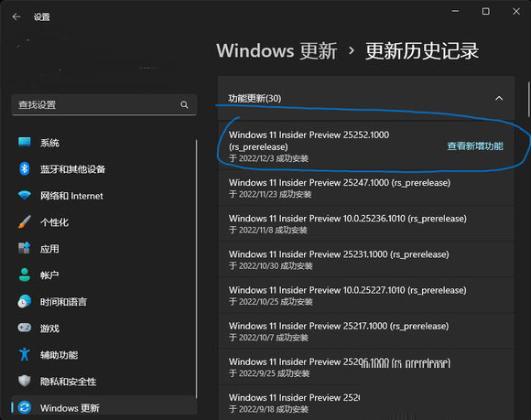Screen dimensions: 531x420
Task: Click the 于 2022/12/3 成功安装 date
Action: click(x=268, y=158)
